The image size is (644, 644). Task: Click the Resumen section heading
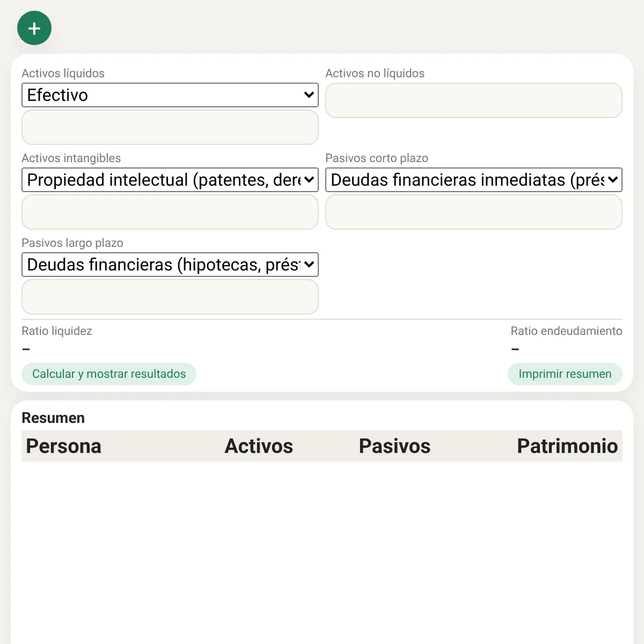click(x=53, y=418)
